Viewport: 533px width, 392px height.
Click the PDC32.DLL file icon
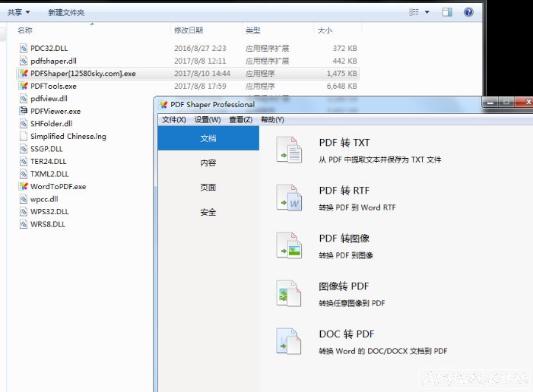(x=24, y=48)
